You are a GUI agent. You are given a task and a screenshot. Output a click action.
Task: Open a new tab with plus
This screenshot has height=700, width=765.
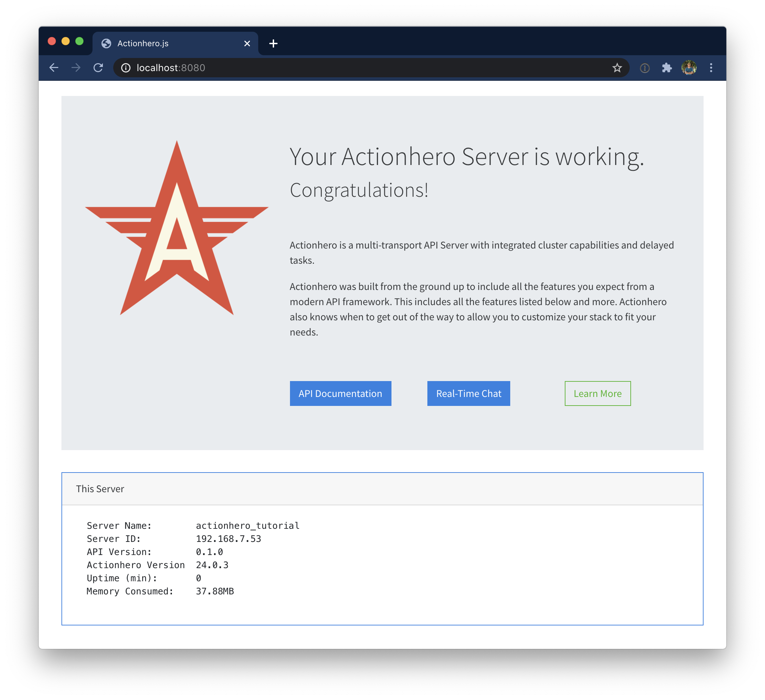pyautogui.click(x=273, y=43)
